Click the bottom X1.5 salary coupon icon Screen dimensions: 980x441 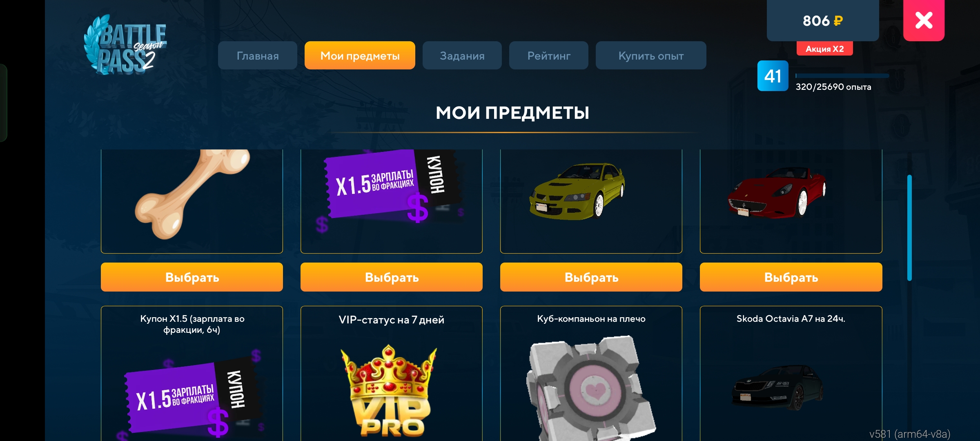[x=192, y=397]
